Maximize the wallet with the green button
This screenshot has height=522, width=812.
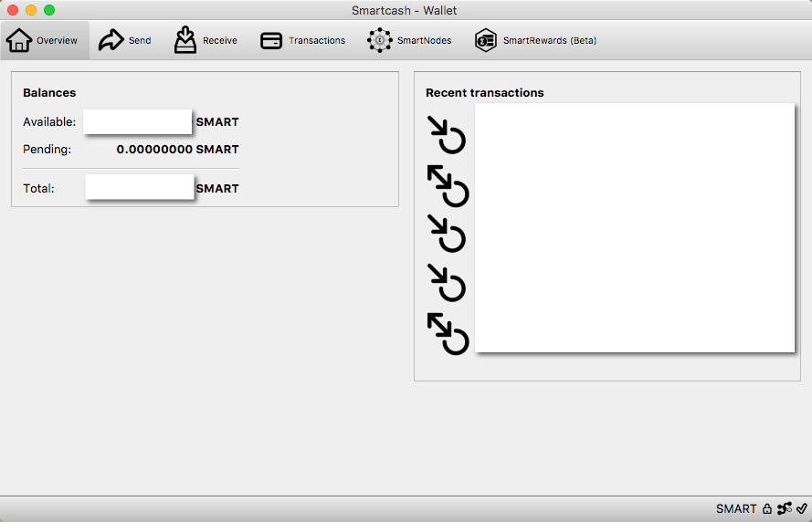coord(49,10)
